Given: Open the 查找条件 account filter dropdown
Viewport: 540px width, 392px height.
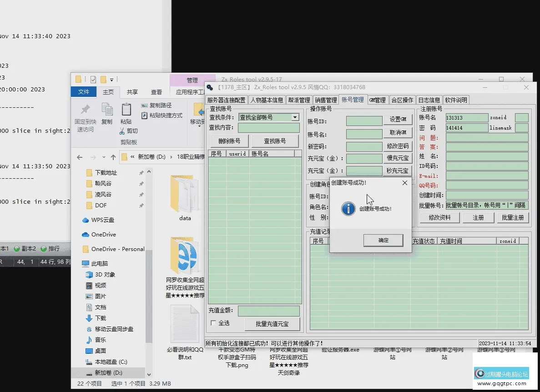Looking at the screenshot, I should click(295, 117).
